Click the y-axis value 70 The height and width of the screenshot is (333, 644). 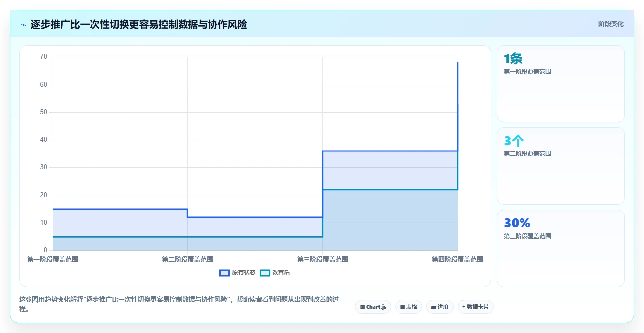click(x=44, y=57)
